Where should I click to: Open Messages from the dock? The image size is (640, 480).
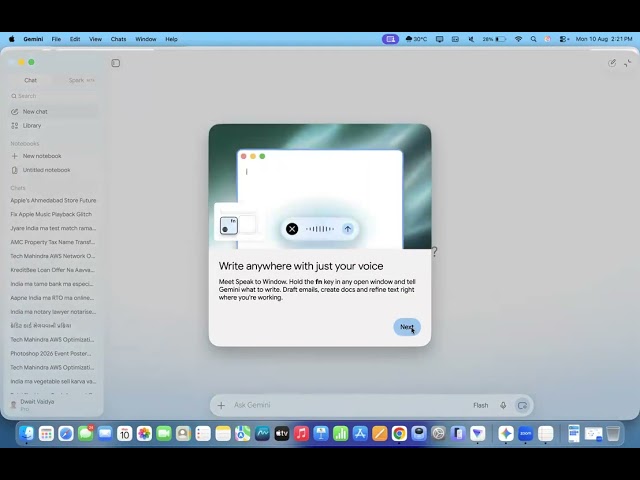[x=85, y=433]
